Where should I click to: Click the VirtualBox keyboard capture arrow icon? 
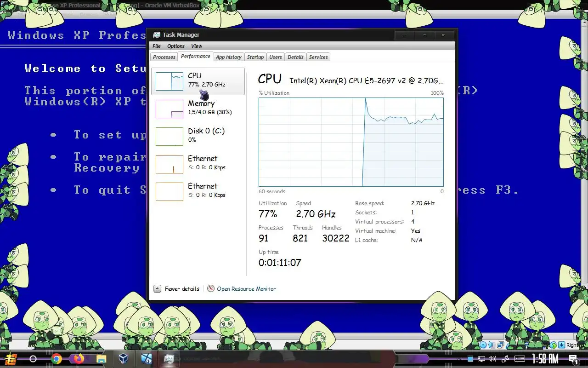(561, 345)
